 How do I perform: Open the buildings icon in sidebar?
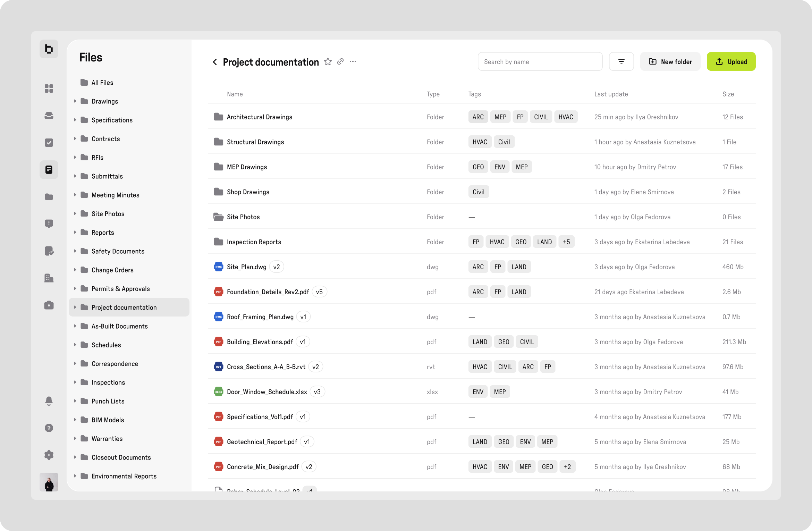[49, 278]
